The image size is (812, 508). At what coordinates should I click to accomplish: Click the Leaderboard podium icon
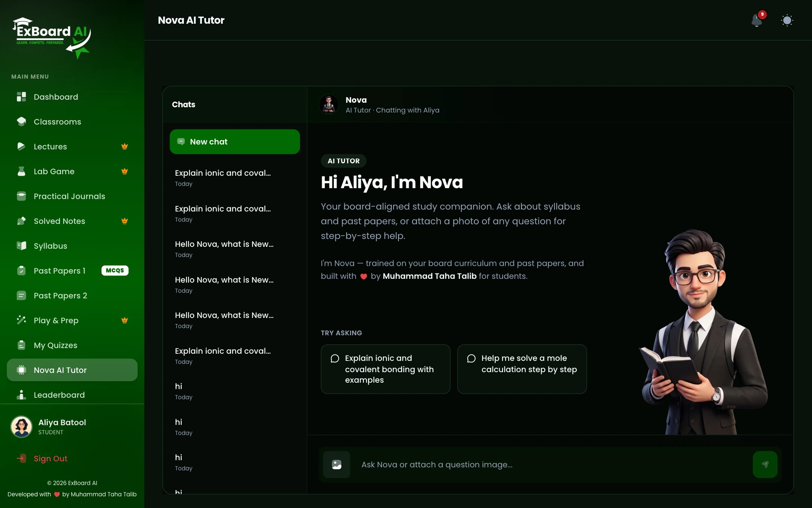pos(21,395)
